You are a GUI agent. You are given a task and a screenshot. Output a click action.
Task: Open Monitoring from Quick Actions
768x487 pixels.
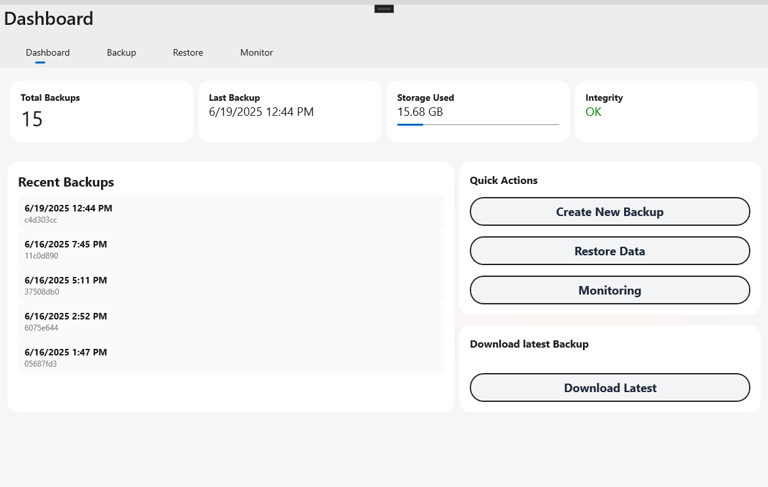pos(609,290)
